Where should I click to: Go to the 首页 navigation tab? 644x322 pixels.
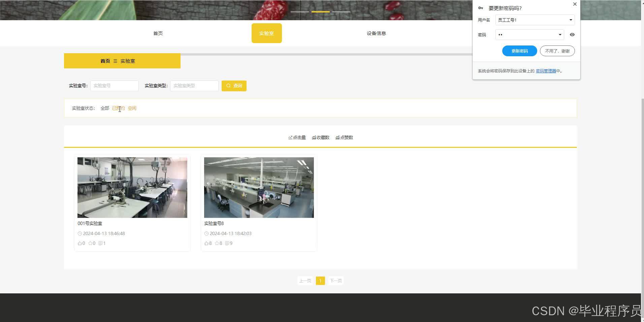click(x=158, y=33)
